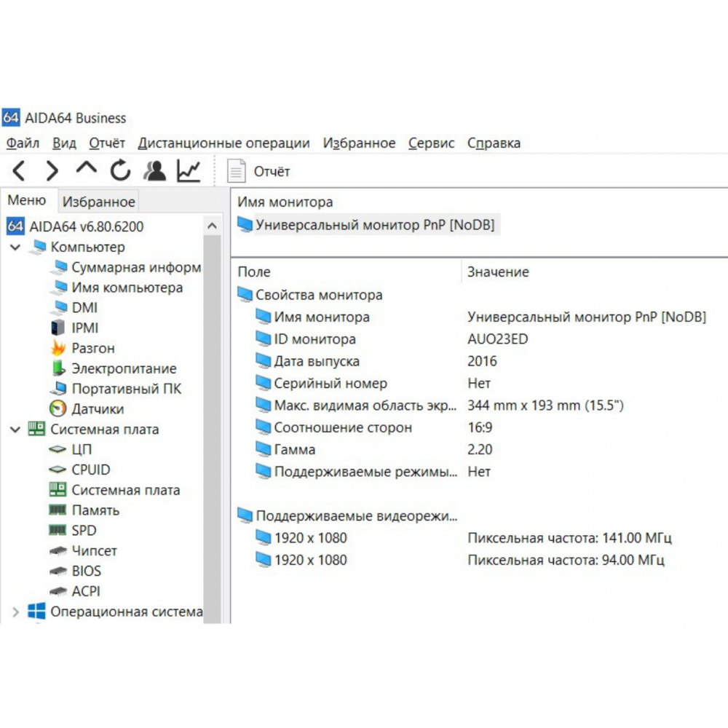Open the Избранное menu in the menu bar
728x728 pixels.
[360, 143]
